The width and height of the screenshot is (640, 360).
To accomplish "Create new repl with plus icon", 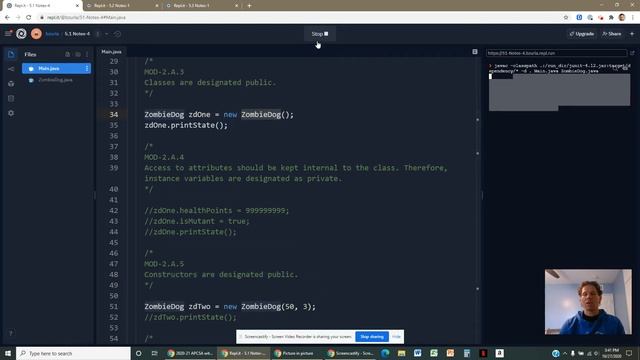I will pos(632,34).
